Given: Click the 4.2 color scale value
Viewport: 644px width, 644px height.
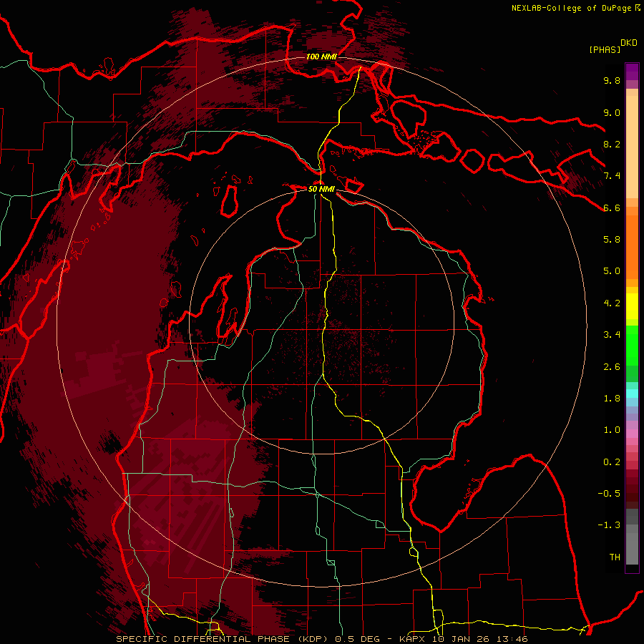Looking at the screenshot, I should coord(612,303).
